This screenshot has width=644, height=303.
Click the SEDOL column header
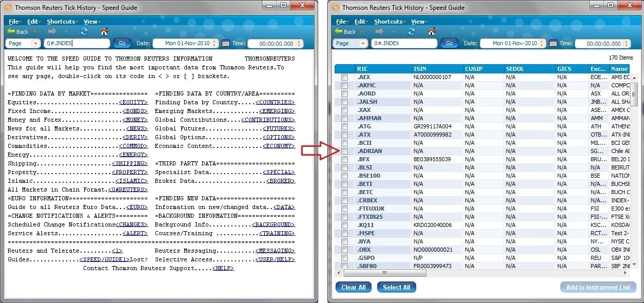click(530, 69)
